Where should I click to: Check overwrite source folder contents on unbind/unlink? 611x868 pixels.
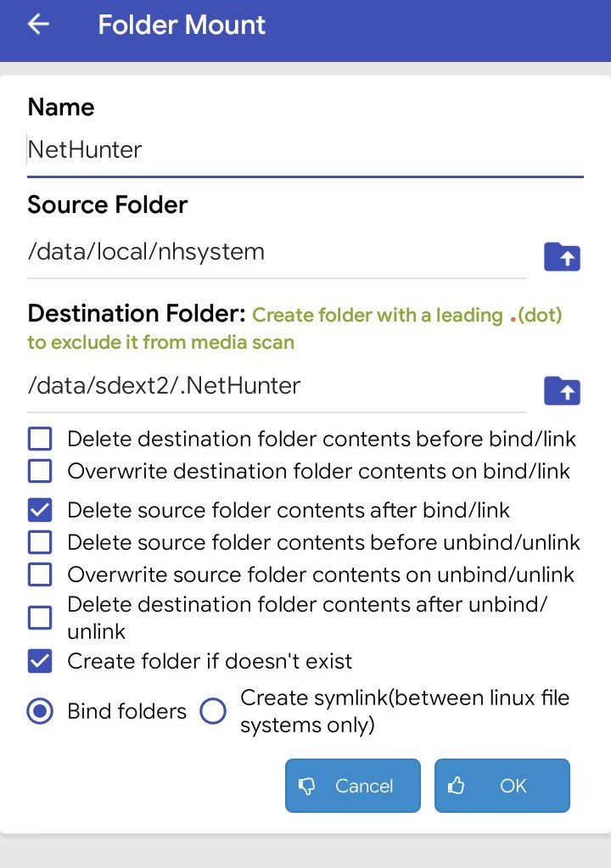(x=40, y=574)
